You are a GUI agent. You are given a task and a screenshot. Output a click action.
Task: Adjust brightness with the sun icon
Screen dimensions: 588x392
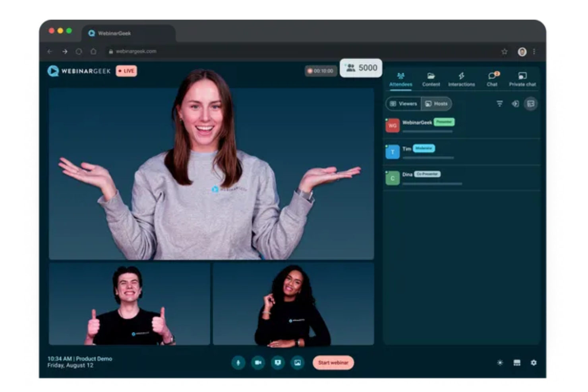501,363
